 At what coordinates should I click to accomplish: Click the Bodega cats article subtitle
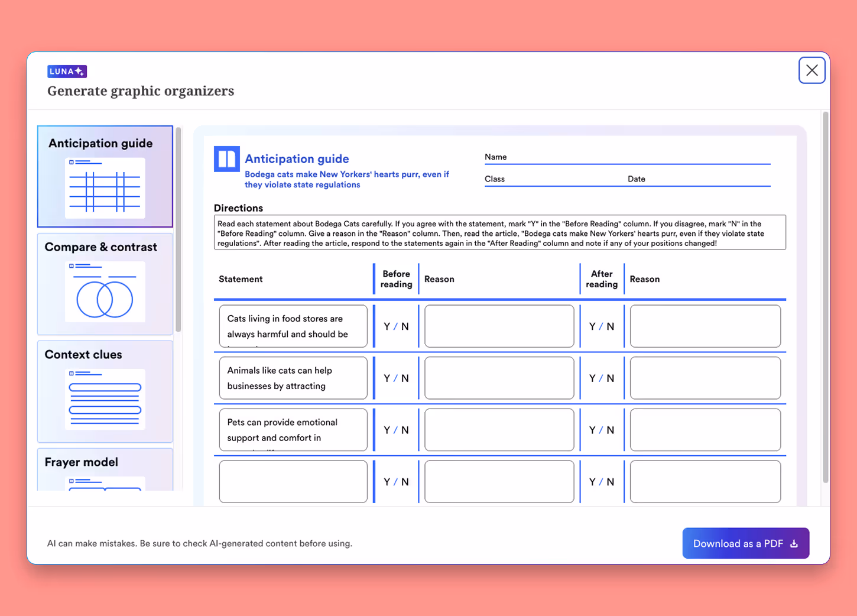[x=347, y=180]
